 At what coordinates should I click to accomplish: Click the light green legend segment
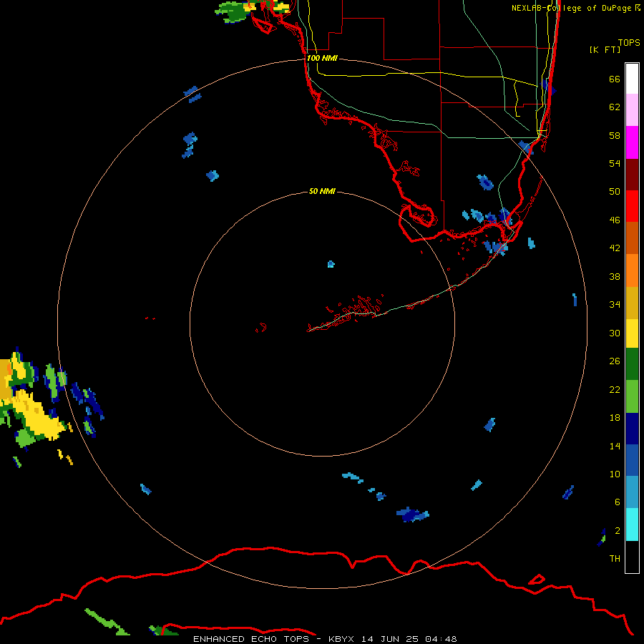click(632, 396)
